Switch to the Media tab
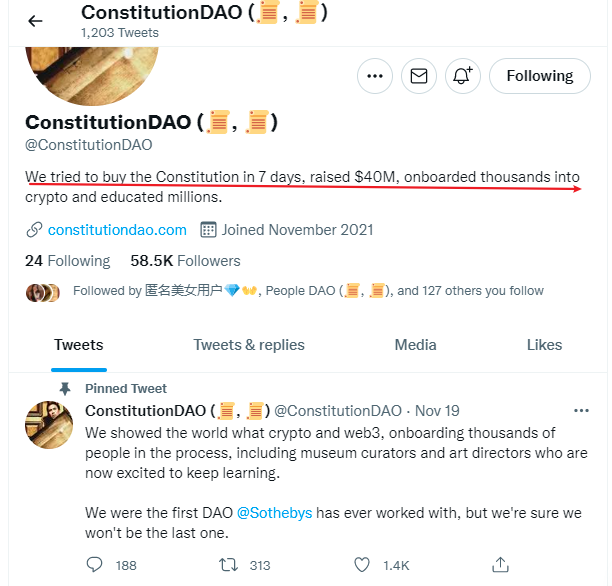The height and width of the screenshot is (586, 612). (x=415, y=345)
